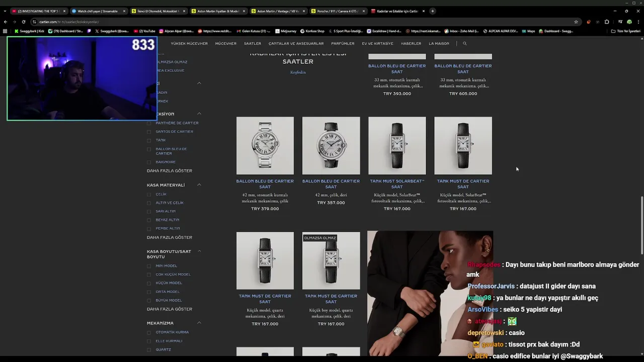Image resolution: width=644 pixels, height=362 pixels.
Task: Open the Saatler navigation menu
Action: pos(253,44)
